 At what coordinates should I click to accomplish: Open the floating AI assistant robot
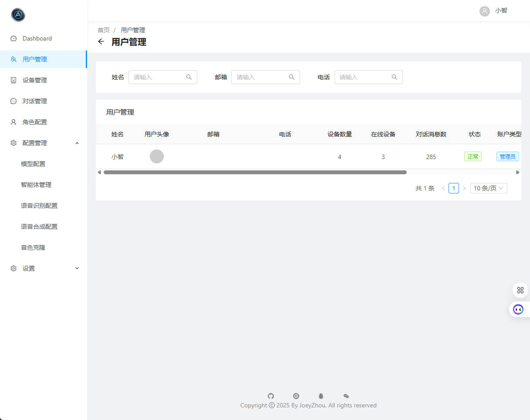click(x=518, y=309)
